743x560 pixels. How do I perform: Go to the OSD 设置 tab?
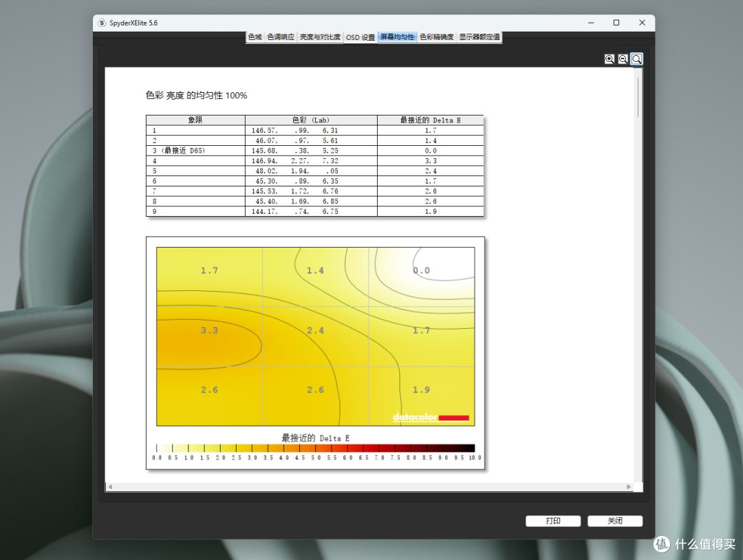(x=360, y=37)
